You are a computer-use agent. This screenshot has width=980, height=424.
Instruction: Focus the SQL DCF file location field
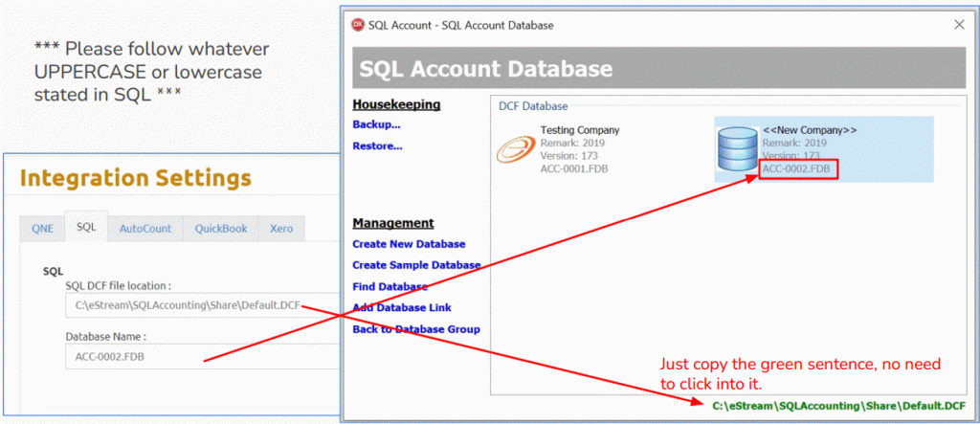(203, 306)
